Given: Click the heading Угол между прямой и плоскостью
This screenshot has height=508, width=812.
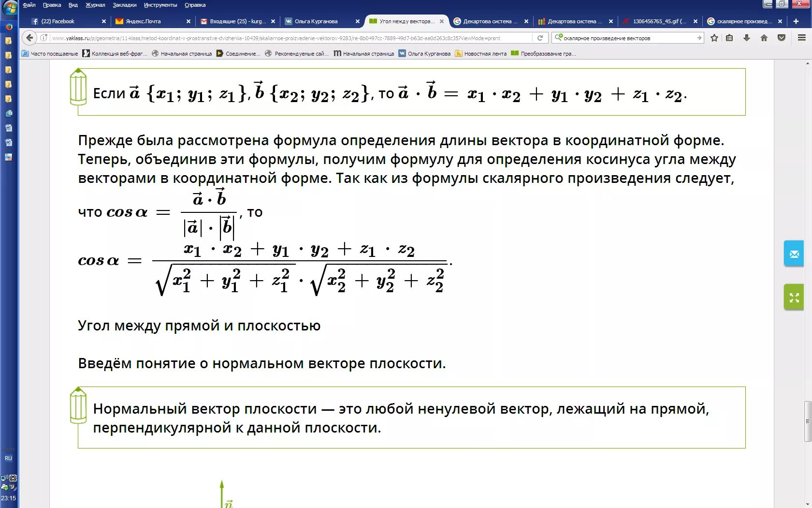Looking at the screenshot, I should pos(199,326).
